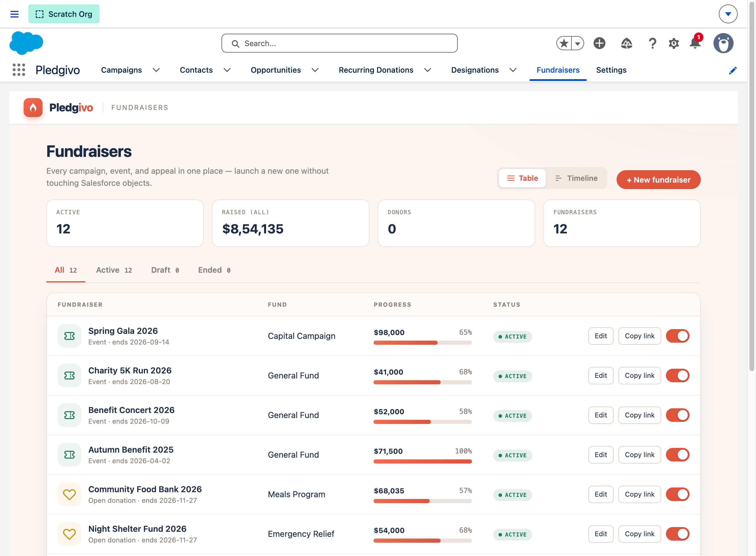Expand the Designations nav chevron
This screenshot has width=756, height=556.
point(513,70)
